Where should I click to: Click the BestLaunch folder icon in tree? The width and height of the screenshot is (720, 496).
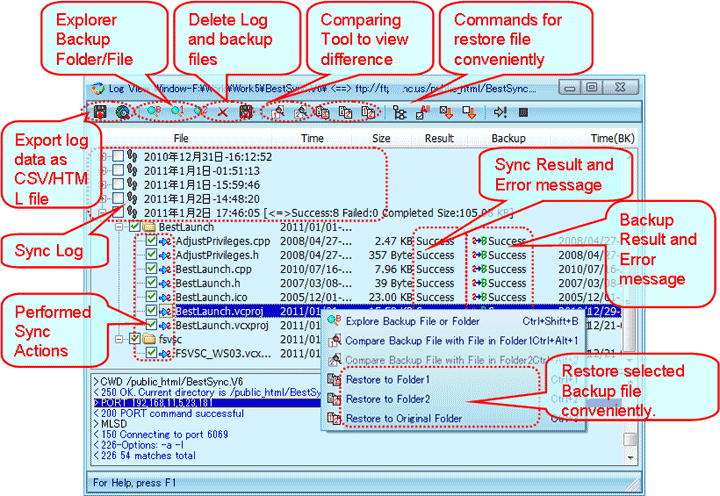[149, 227]
